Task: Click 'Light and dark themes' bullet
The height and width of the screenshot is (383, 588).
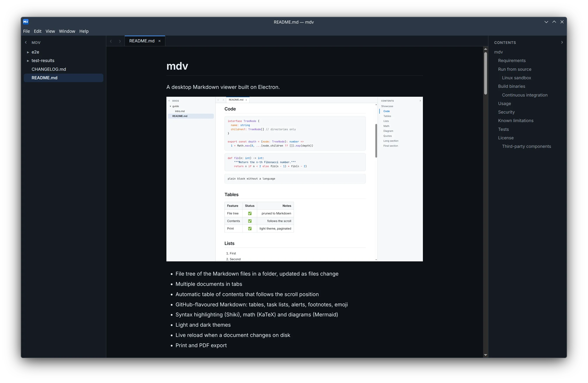Action: tap(203, 325)
